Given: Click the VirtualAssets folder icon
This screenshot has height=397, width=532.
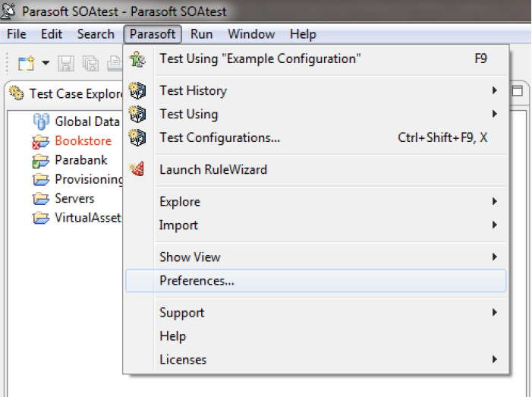Looking at the screenshot, I should (x=41, y=218).
